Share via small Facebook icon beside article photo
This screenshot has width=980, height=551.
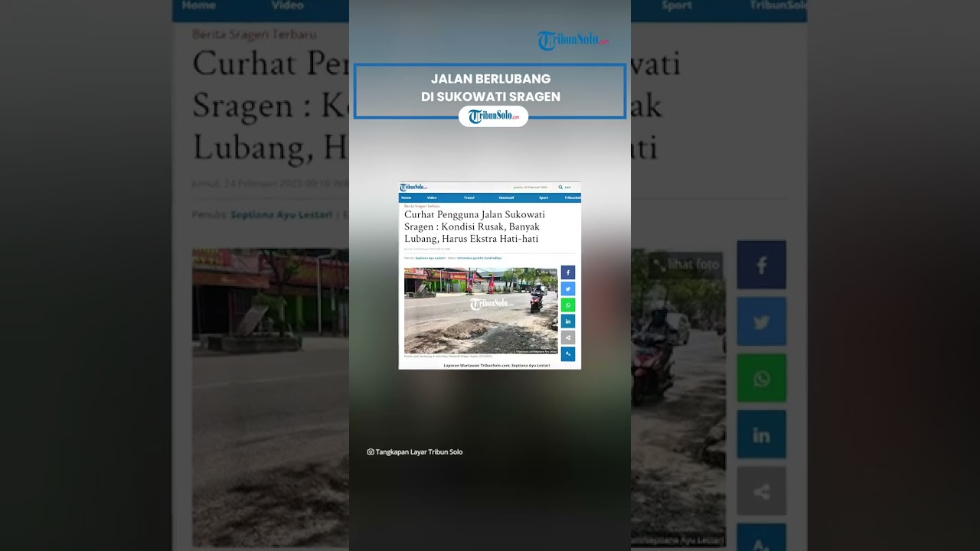pos(568,272)
